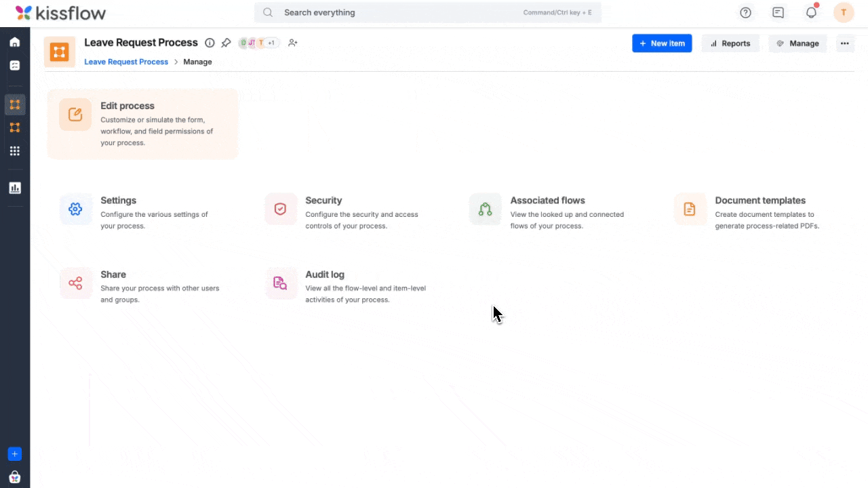This screenshot has width=868, height=488.
Task: Go to Home in the left sidebar
Action: coord(14,42)
